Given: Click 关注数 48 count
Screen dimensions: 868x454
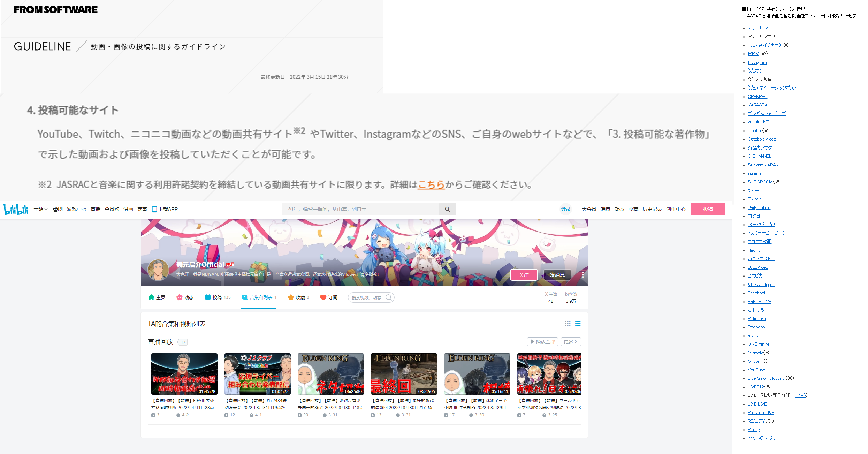Looking at the screenshot, I should [550, 297].
